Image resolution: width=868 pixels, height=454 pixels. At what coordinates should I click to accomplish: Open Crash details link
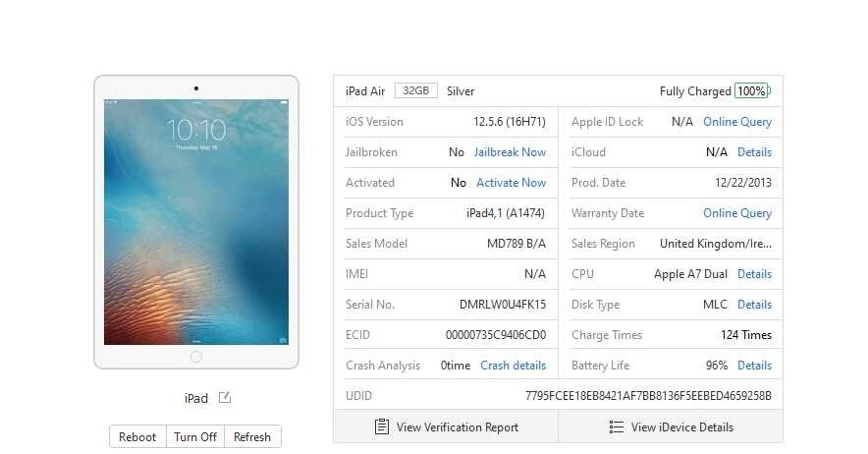[x=514, y=366]
